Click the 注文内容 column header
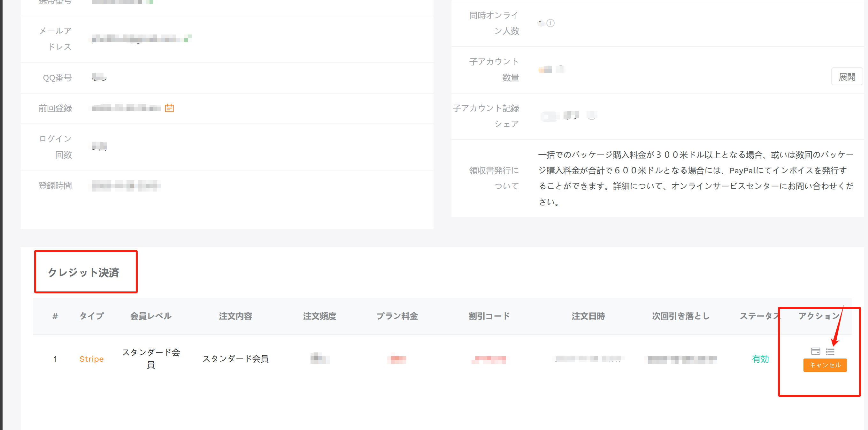 (x=235, y=316)
